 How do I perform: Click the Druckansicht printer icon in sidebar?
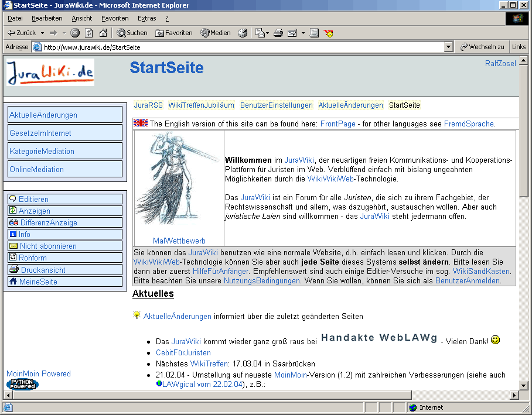coord(13,270)
